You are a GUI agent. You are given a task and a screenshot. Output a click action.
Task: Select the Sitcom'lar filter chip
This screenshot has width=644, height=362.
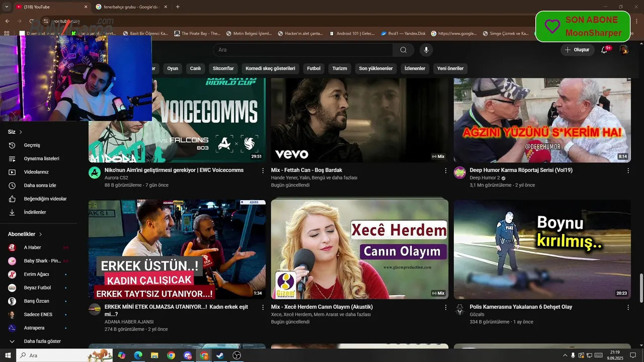coord(223,68)
